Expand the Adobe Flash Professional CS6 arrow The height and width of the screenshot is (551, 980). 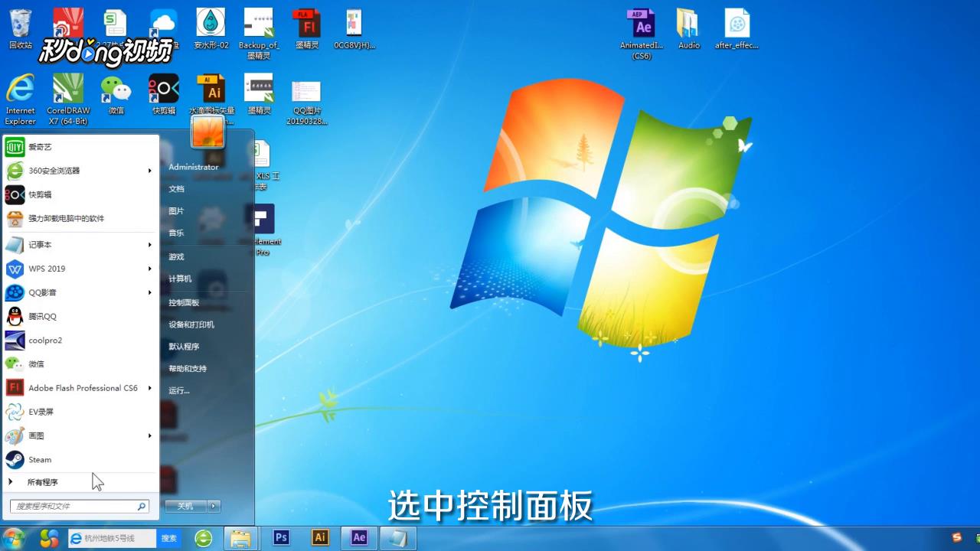pos(150,388)
